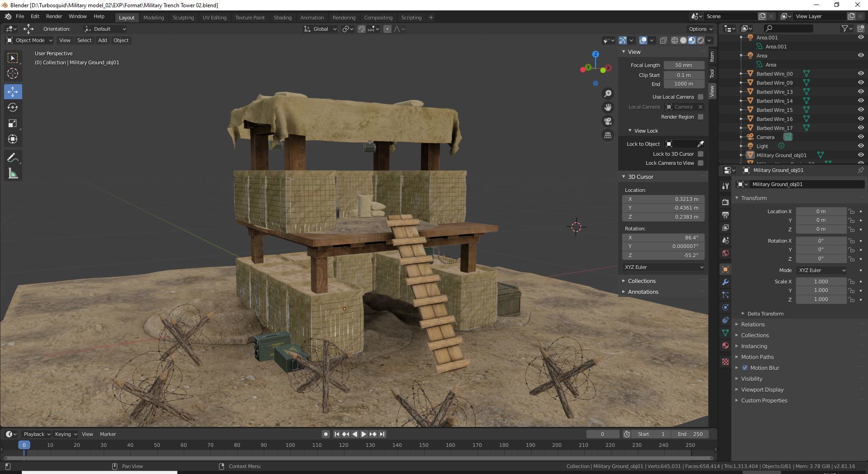Select the Measure tool
Image resolution: width=868 pixels, height=474 pixels.
[13, 174]
